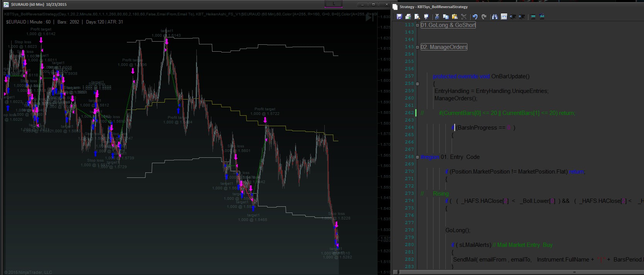Screen dimensions: 644x275
Task: Minimize the $EURAUD chart window
Action: [x=362, y=5]
